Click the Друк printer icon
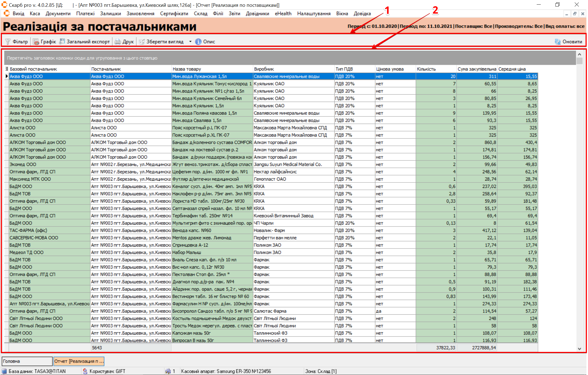Image resolution: width=588 pixels, height=375 pixels. pos(117,42)
